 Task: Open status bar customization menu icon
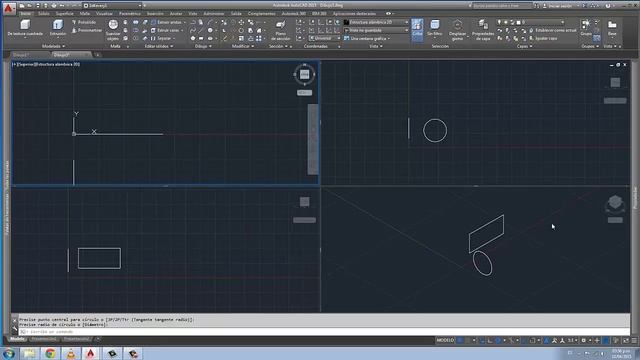pos(634,340)
